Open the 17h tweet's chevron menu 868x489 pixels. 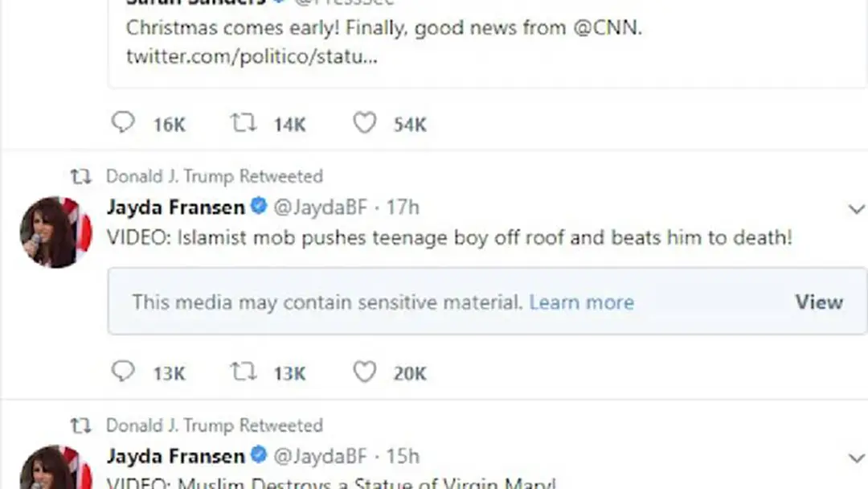[x=857, y=209]
